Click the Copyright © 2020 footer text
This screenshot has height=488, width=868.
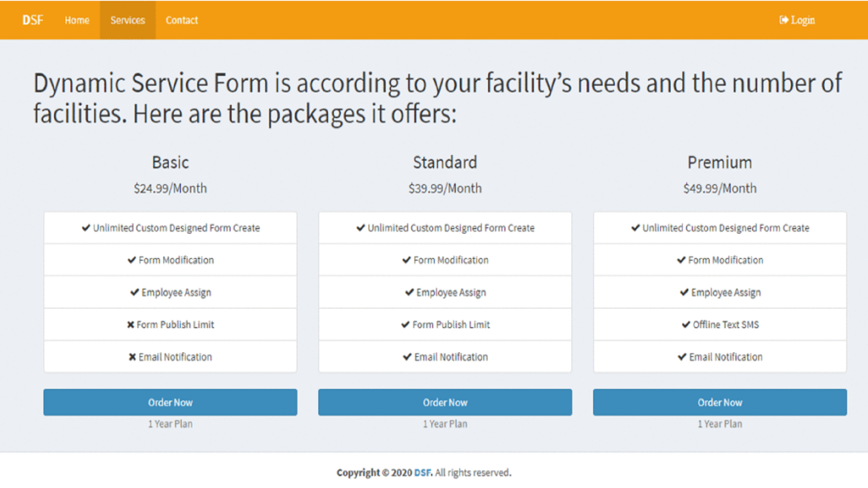point(374,473)
